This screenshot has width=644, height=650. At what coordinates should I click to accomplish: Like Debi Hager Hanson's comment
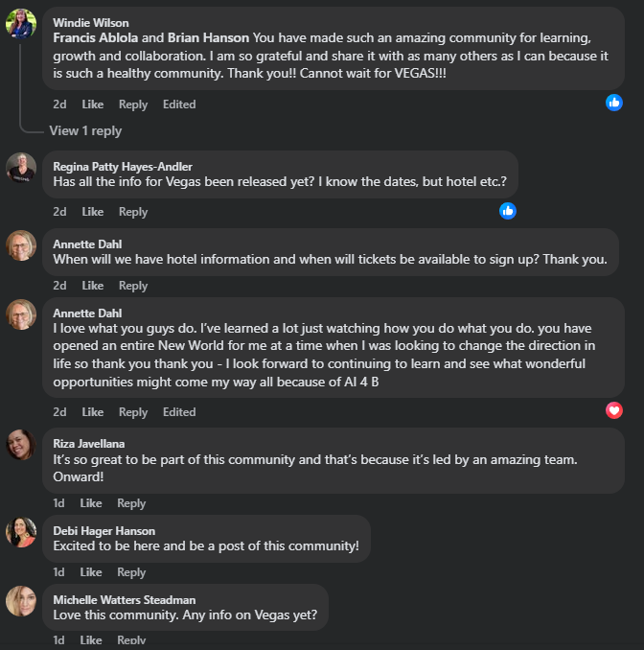coord(91,572)
